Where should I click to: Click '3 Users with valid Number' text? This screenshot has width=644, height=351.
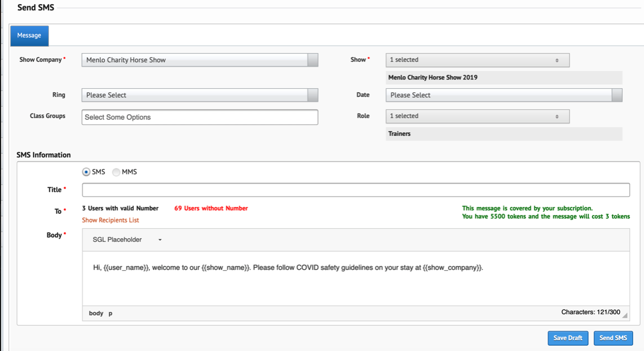[120, 209]
